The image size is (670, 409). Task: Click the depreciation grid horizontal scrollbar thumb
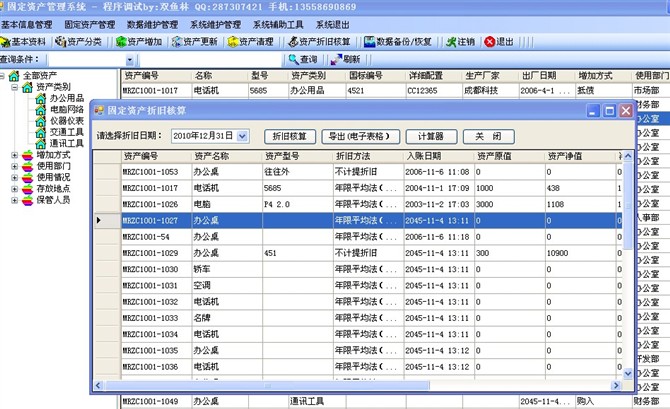pos(266,385)
